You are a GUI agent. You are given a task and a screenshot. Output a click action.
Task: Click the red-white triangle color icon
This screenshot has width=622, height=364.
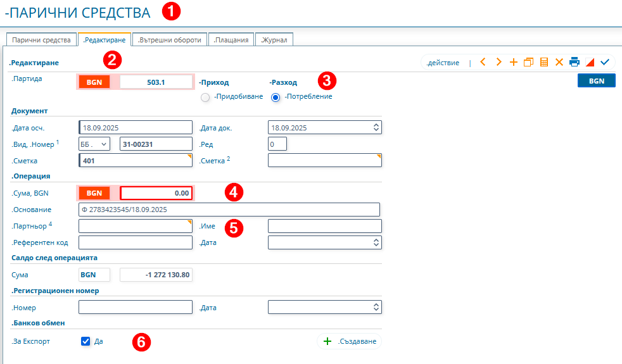pos(589,62)
